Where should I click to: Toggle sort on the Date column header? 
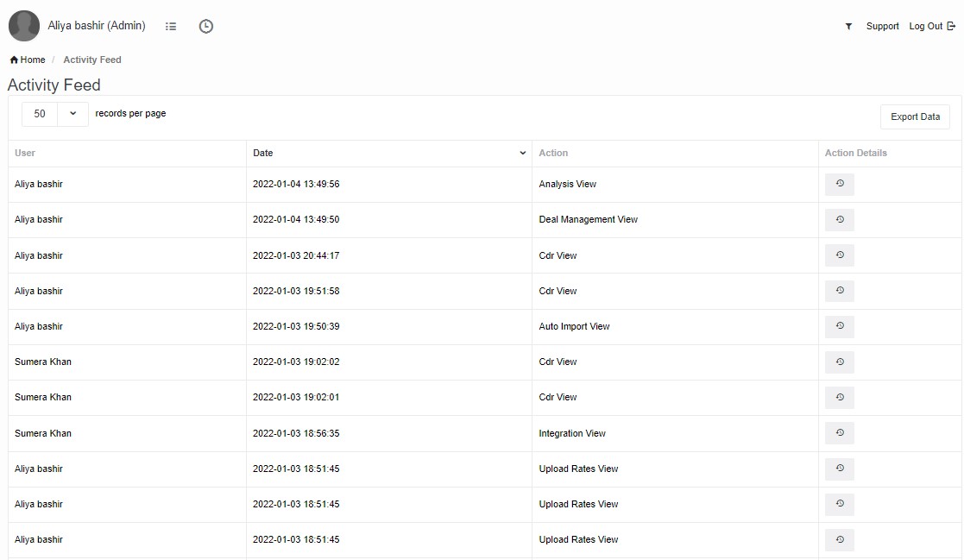click(x=388, y=153)
